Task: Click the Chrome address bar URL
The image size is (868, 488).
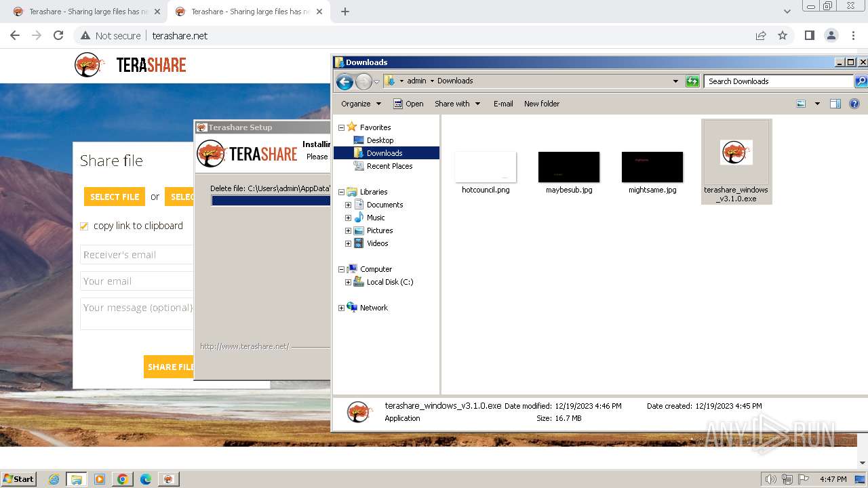Action: 180,35
